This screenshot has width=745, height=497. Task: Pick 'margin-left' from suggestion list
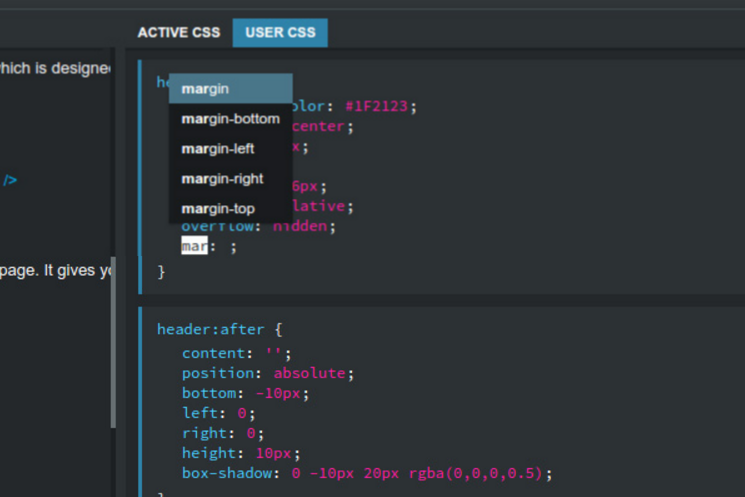pos(230,149)
